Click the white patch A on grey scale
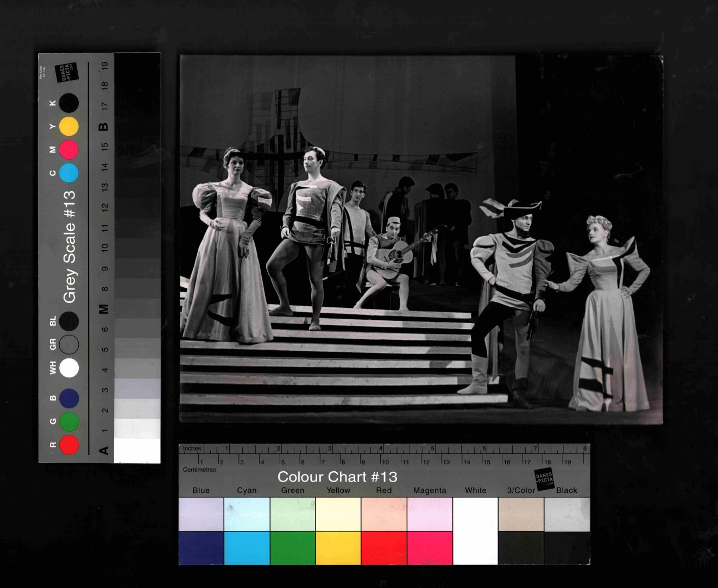The height and width of the screenshot is (588, 718). click(137, 451)
